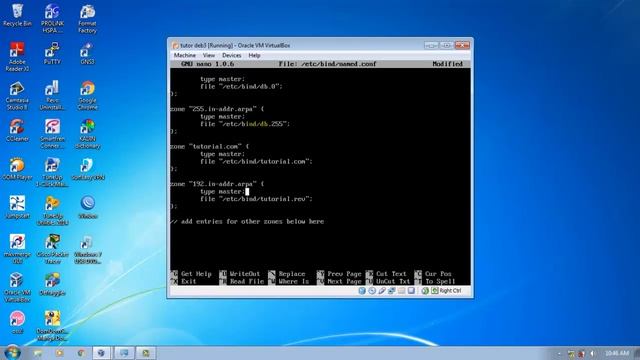This screenshot has width=640, height=360.
Task: Select the Revo Uninstaller desktop icon
Action: point(52,96)
